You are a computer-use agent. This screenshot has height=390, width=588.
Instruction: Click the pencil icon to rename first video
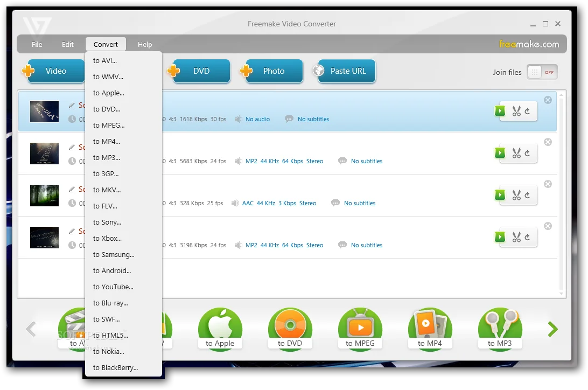[72, 105]
